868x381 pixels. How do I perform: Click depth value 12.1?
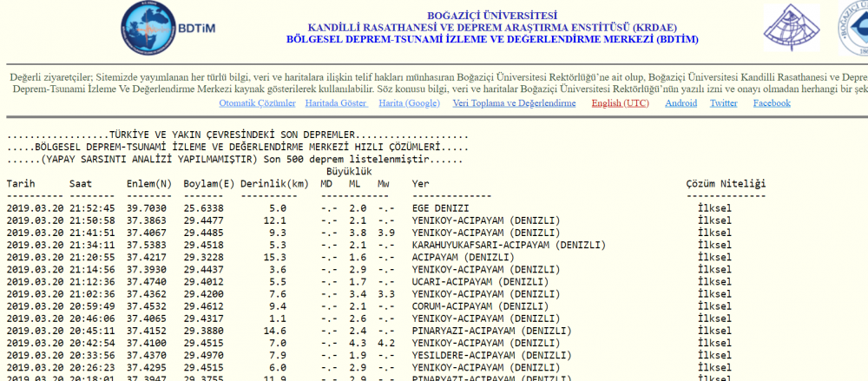pyautogui.click(x=274, y=220)
